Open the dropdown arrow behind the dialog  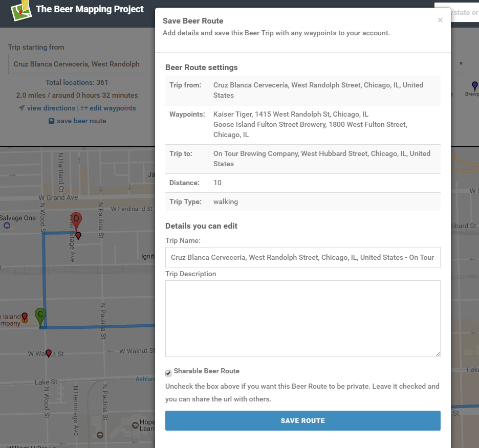(461, 64)
